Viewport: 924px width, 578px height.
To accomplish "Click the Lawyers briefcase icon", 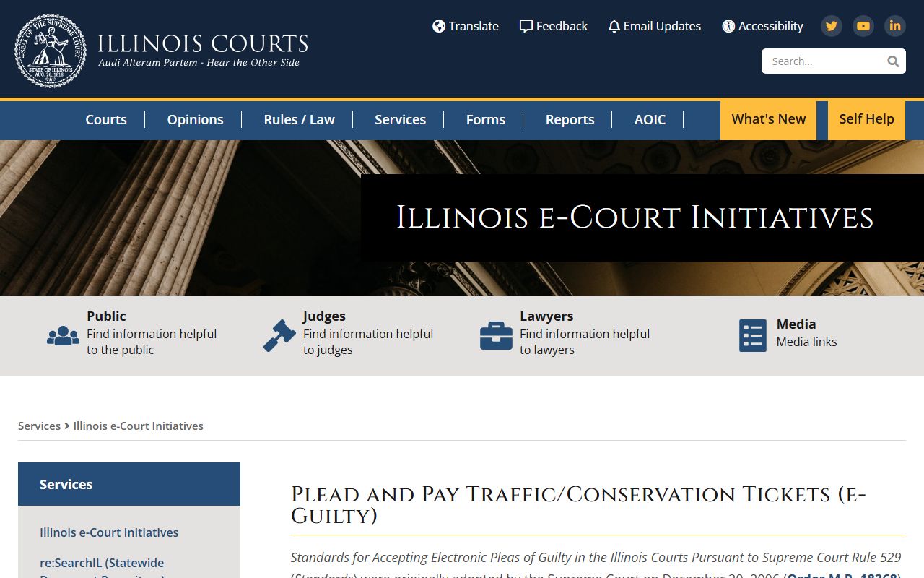I will pyautogui.click(x=496, y=336).
